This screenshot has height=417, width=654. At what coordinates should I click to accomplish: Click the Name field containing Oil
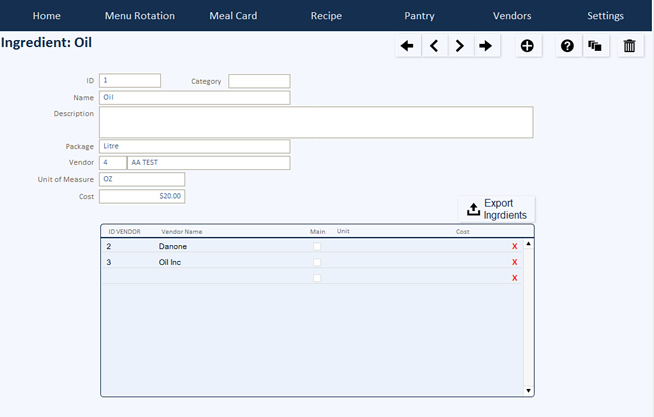pos(194,98)
